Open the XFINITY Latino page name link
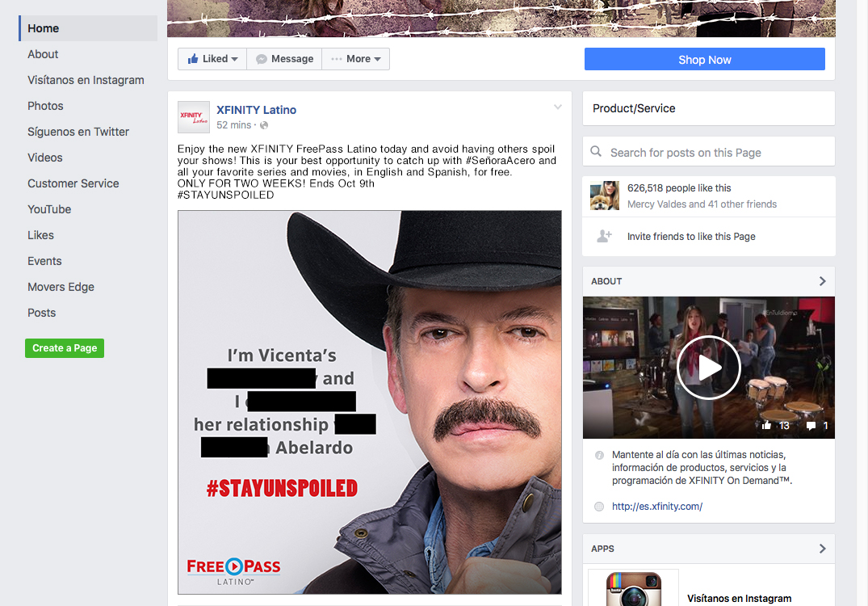The height and width of the screenshot is (606, 868). pos(256,110)
